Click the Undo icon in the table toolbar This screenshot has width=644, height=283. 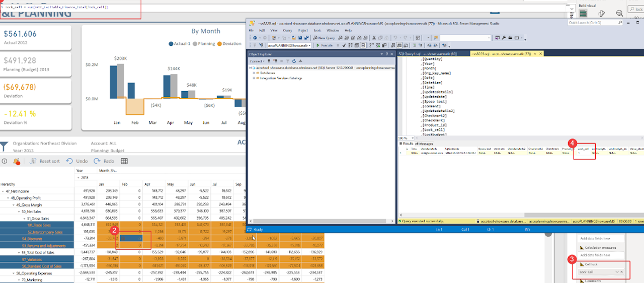tap(69, 161)
